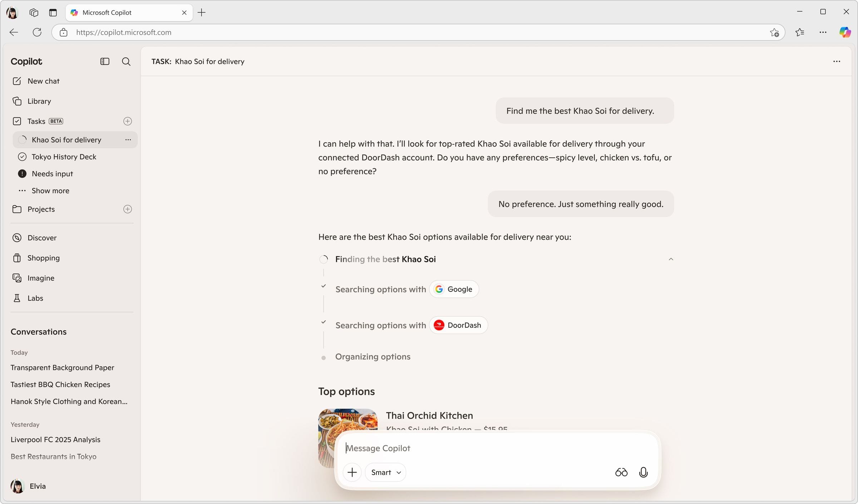Open the Tasks section
Image resolution: width=858 pixels, height=504 pixels.
38,121
